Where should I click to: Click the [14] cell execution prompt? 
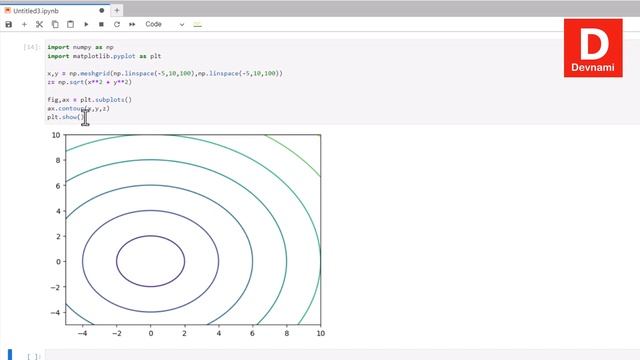(x=32, y=47)
